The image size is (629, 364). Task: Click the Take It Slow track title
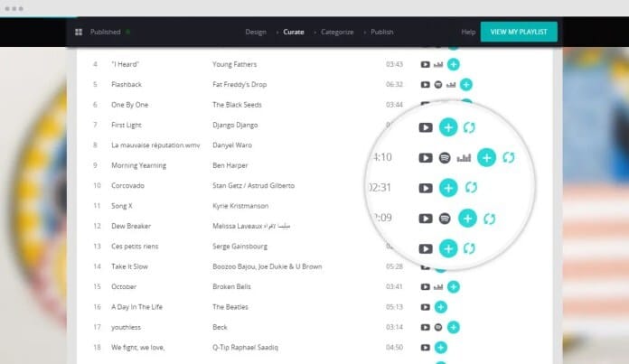tap(129, 266)
